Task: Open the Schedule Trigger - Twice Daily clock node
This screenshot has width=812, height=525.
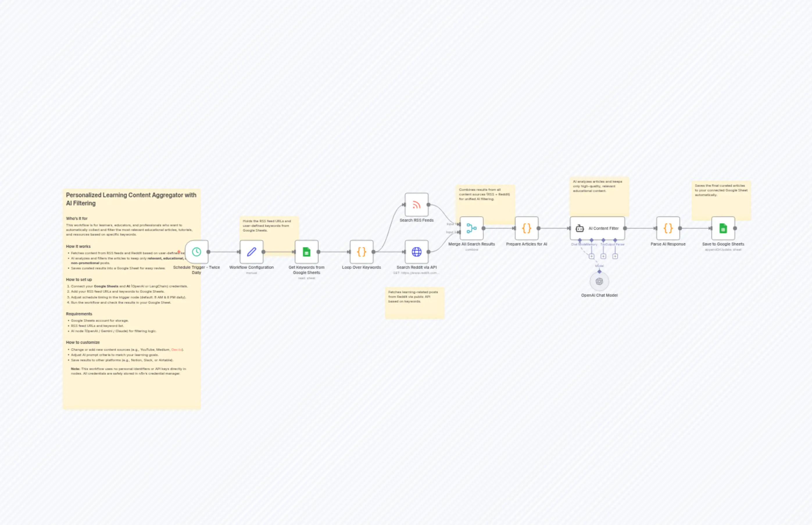Action: click(196, 252)
